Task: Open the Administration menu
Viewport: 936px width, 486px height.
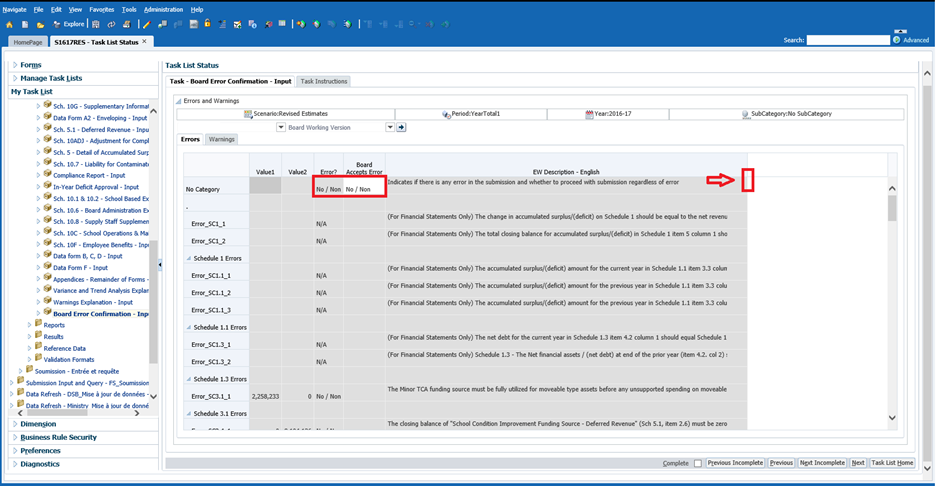Action: coord(163,10)
